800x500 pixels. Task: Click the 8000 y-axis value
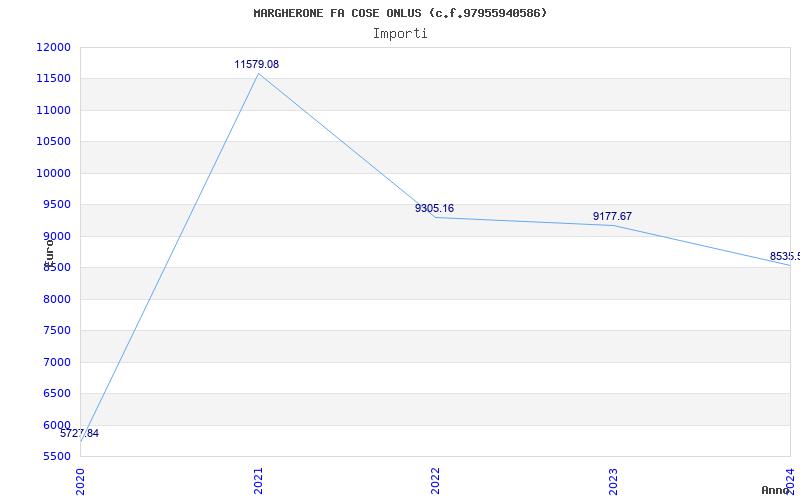point(56,299)
